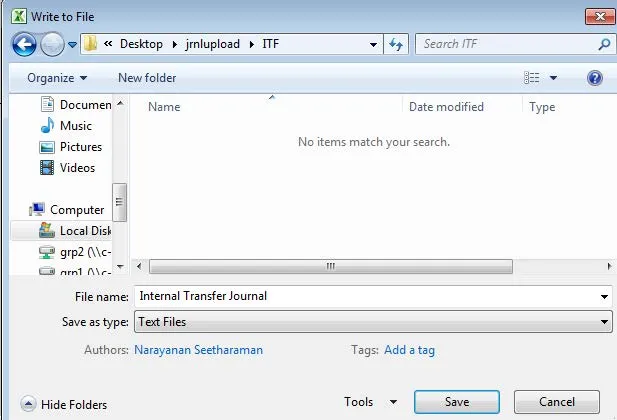617x420 pixels.
Task: Click the Hide Folders collapse arrow icon
Action: 28,404
